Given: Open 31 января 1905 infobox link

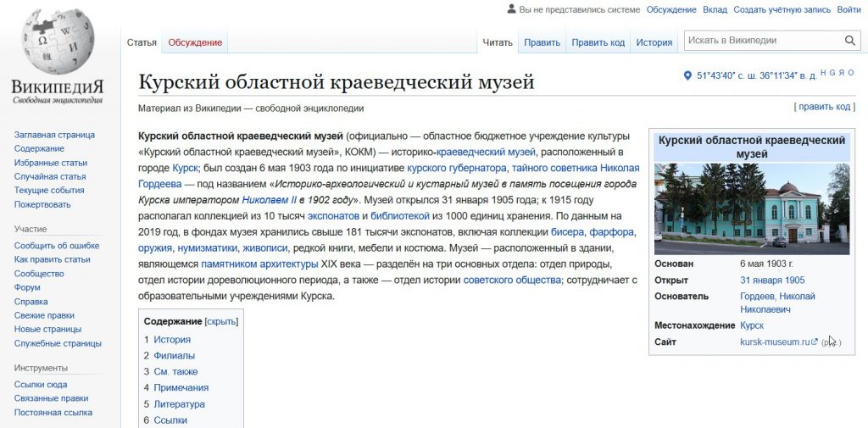Looking at the screenshot, I should pos(772,281).
